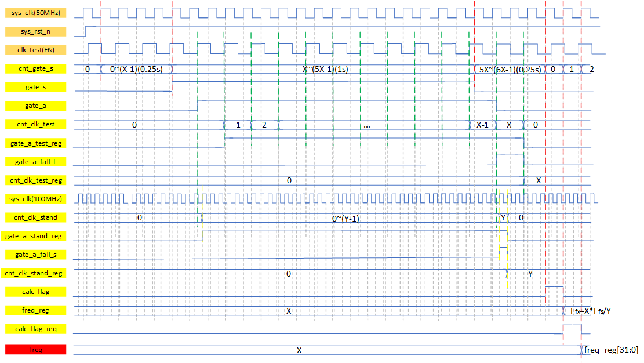The image size is (644, 363).
Task: Select the cnt_gate_s signal label
Action: coord(36,68)
